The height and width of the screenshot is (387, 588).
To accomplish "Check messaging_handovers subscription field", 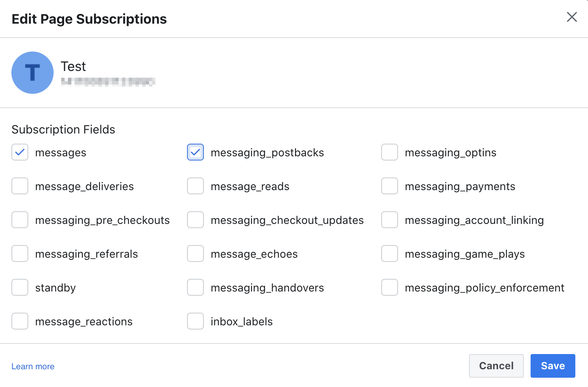I will (195, 288).
